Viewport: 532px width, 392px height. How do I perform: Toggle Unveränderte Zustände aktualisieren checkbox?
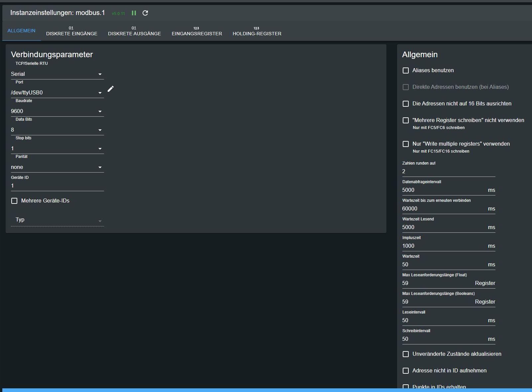(406, 354)
